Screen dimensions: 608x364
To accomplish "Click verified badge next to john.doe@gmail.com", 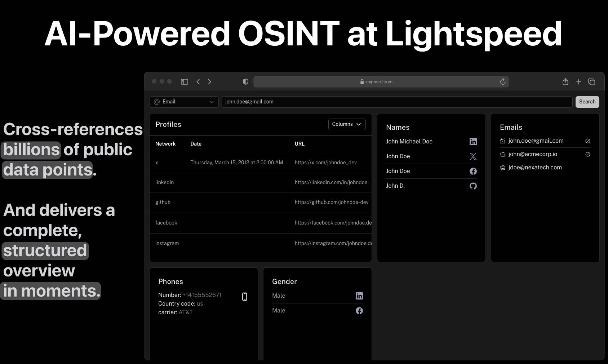I will point(587,141).
